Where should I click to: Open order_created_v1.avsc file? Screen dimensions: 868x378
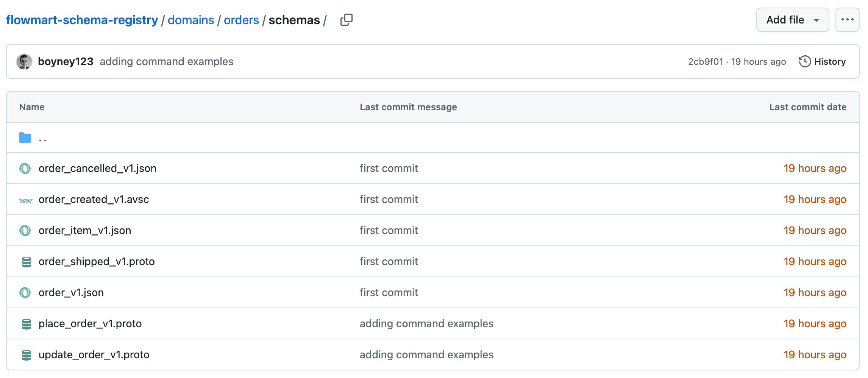[x=94, y=200]
